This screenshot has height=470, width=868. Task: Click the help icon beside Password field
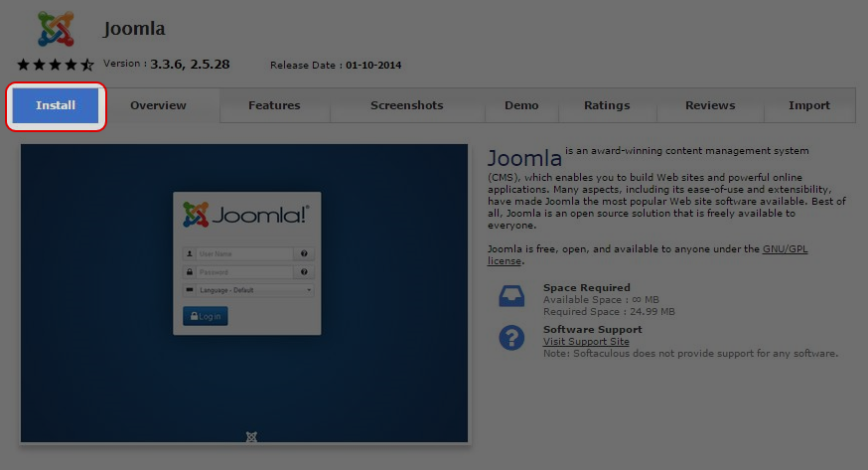click(x=305, y=271)
